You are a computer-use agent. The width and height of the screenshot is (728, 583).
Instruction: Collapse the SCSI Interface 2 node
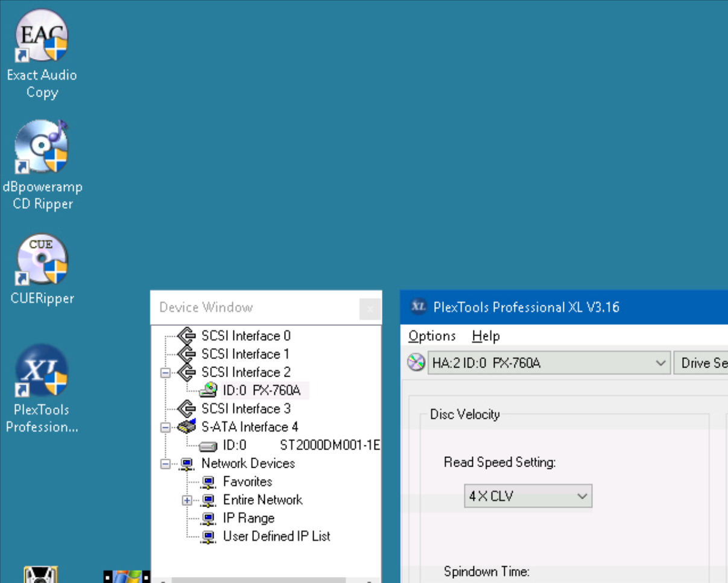[x=165, y=373]
